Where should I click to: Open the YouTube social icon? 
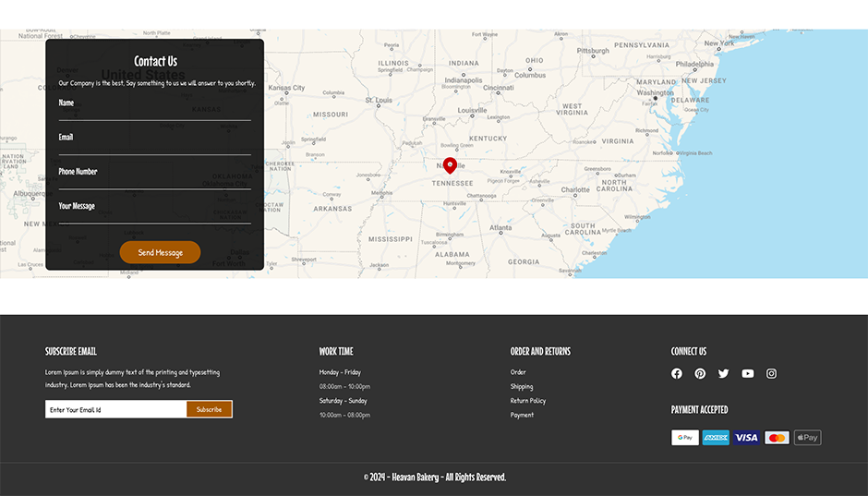tap(748, 374)
